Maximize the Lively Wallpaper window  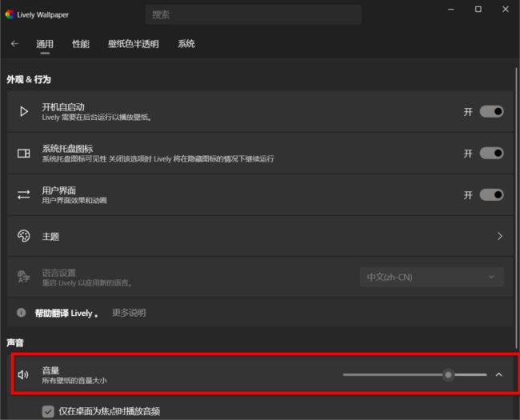(478, 10)
